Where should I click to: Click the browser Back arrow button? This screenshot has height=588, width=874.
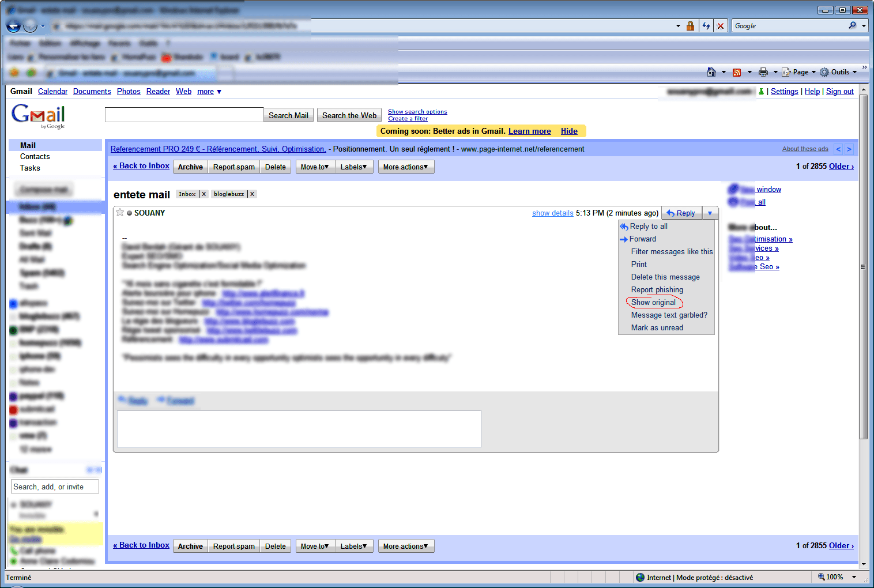[13, 26]
